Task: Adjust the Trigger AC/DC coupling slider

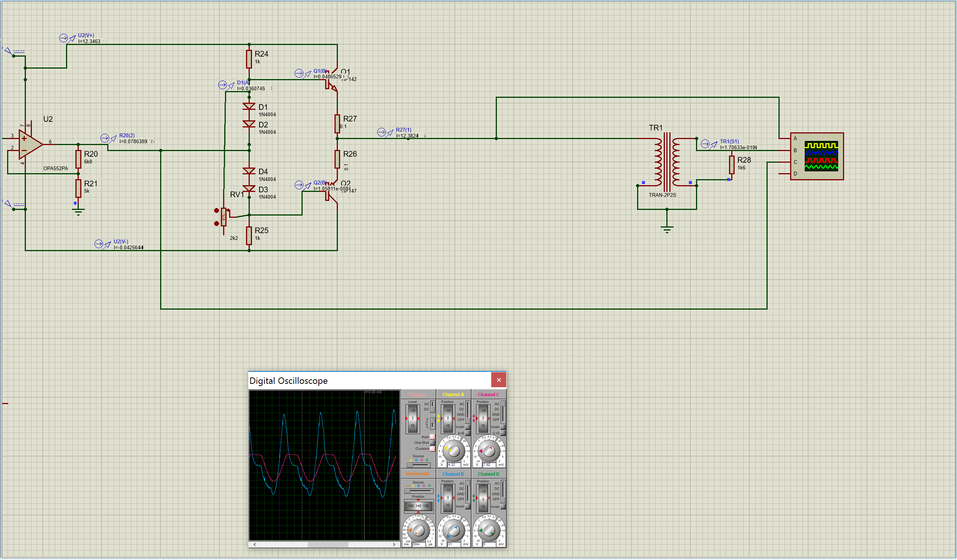Action: [432, 407]
